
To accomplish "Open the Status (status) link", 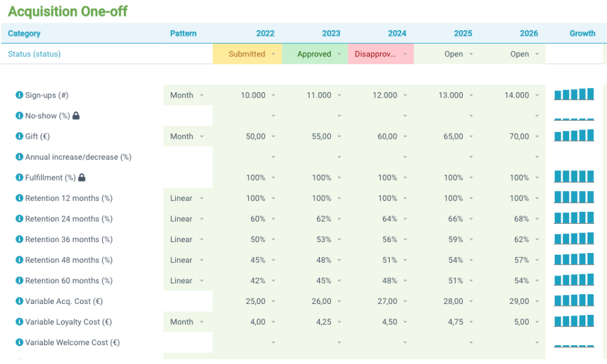I will [33, 53].
